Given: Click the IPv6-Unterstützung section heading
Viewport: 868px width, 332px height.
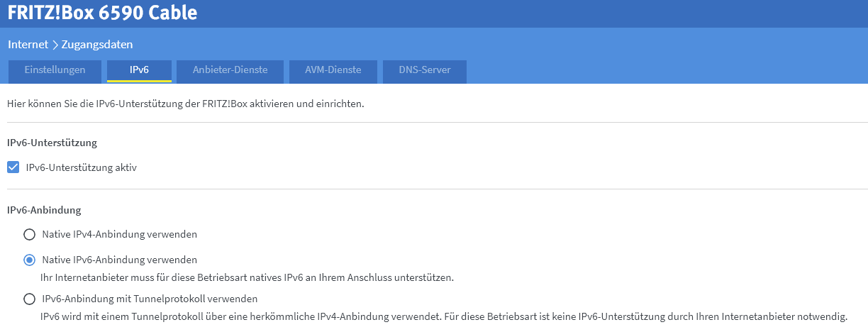Looking at the screenshot, I should [x=52, y=143].
